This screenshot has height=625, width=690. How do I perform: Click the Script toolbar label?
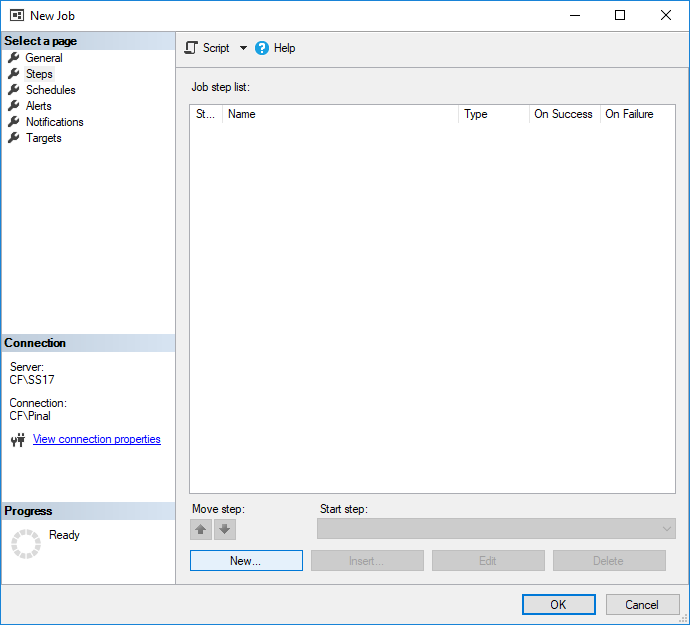tap(216, 48)
